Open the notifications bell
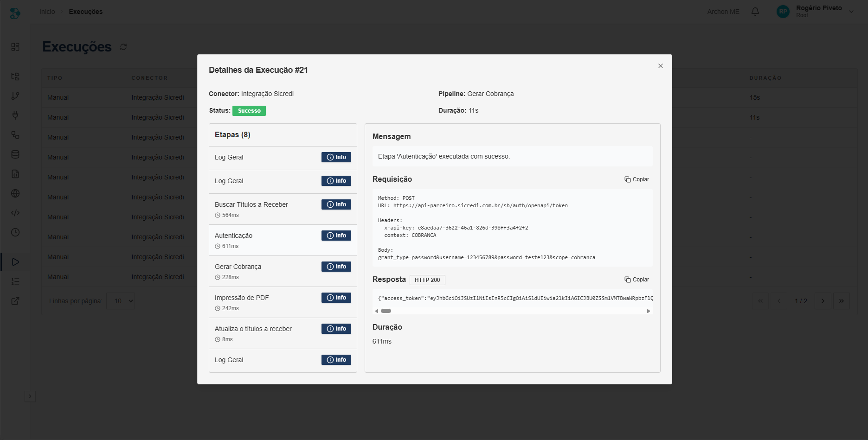868x440 pixels. coord(755,12)
